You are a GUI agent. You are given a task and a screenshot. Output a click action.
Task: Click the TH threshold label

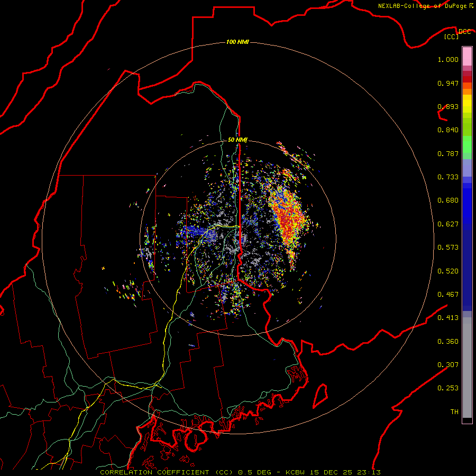[x=454, y=412]
